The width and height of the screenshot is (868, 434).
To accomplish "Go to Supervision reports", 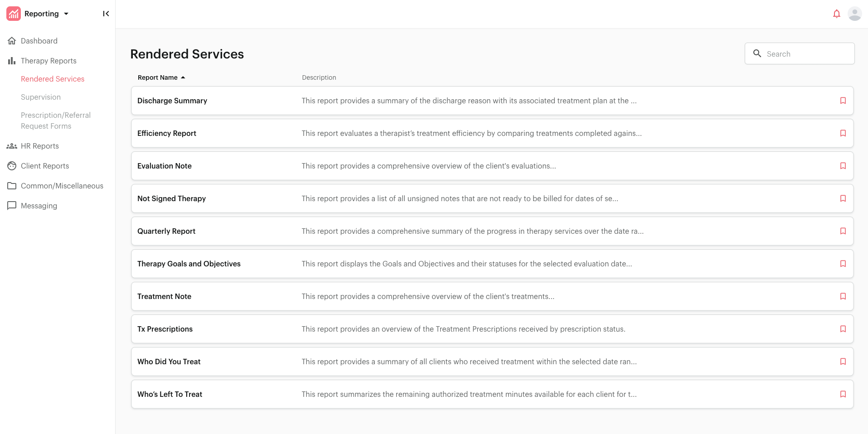I will (41, 97).
